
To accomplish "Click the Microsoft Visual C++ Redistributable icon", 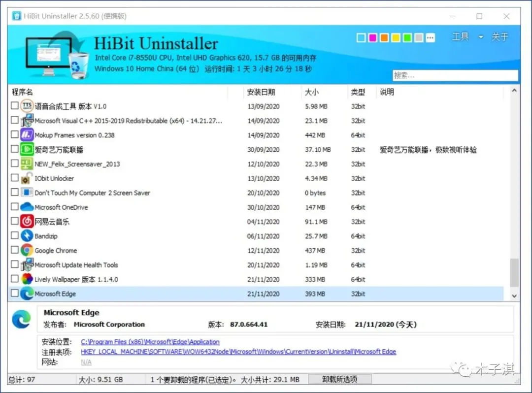I will (x=27, y=120).
